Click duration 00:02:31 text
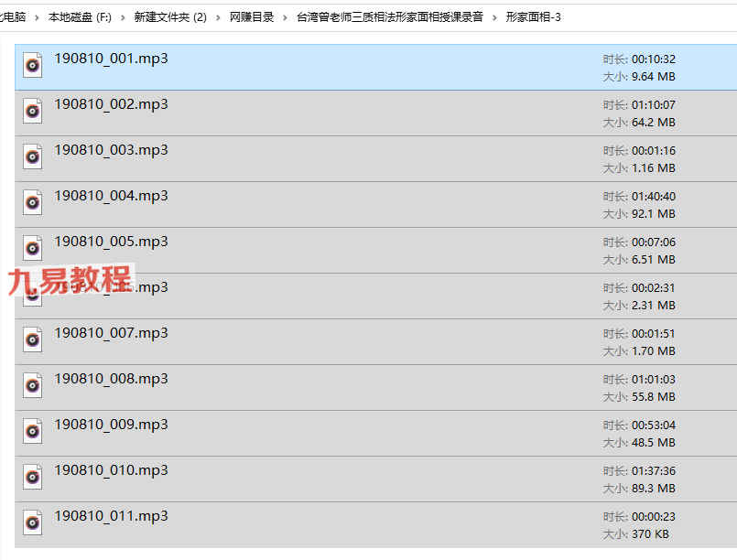The height and width of the screenshot is (560, 737). pyautogui.click(x=654, y=288)
